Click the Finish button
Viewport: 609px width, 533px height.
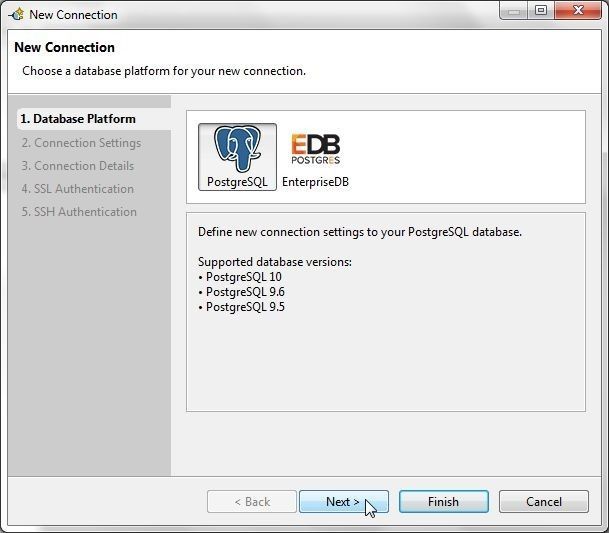click(444, 502)
